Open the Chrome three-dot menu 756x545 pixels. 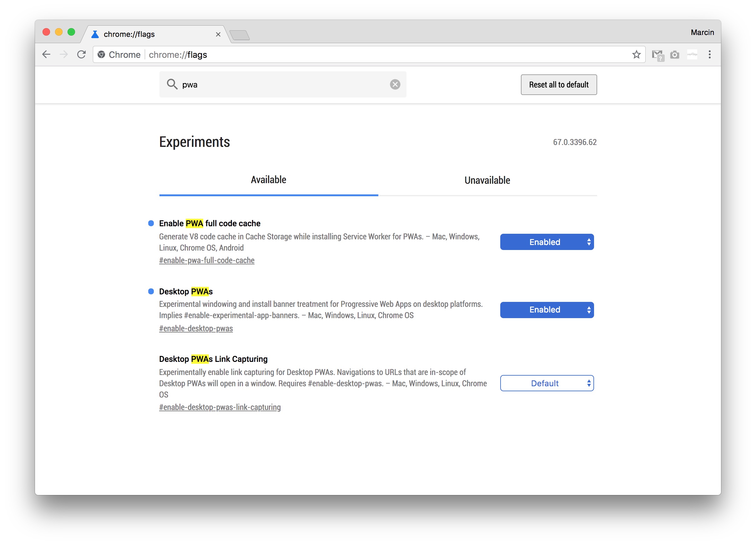pyautogui.click(x=710, y=54)
